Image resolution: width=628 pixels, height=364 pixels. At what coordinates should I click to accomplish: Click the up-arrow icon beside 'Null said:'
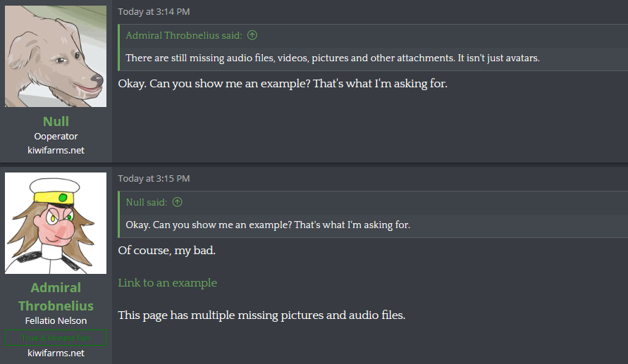click(177, 202)
